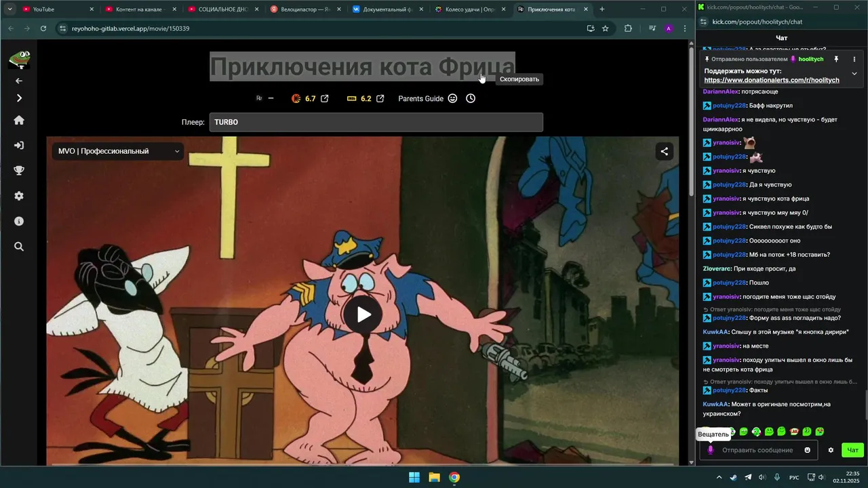Open the 6.7 rating external link
The width and height of the screenshot is (868, 488).
[x=325, y=98]
